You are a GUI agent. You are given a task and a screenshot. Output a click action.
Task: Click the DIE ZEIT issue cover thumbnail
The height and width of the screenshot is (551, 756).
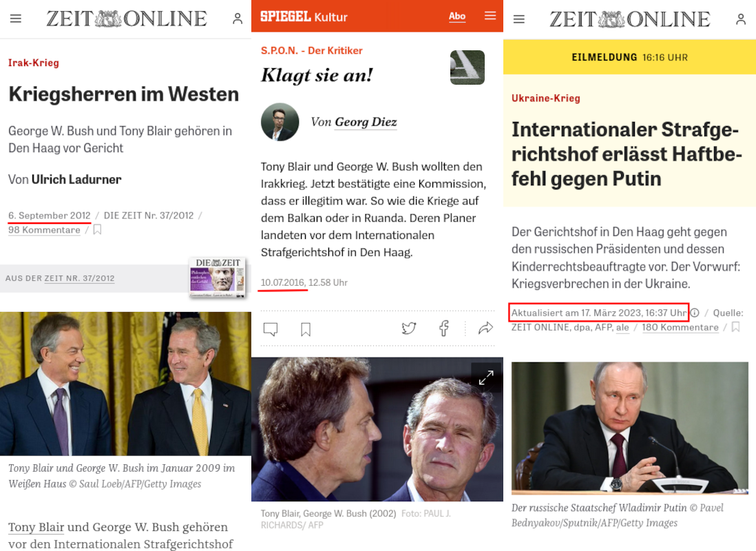click(218, 278)
